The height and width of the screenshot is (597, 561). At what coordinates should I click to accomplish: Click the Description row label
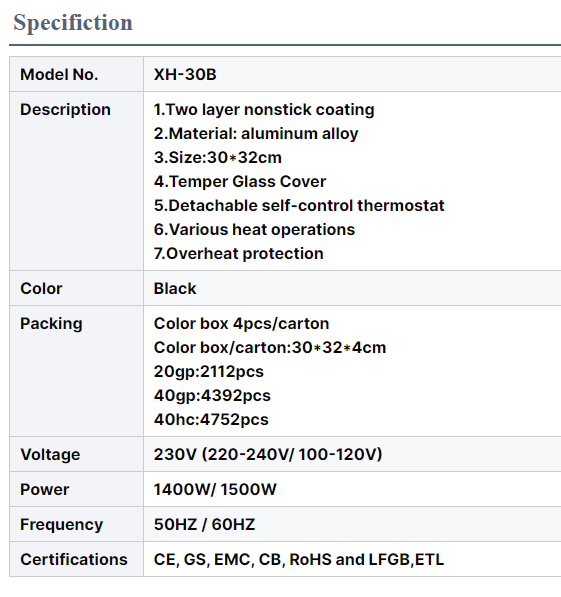[66, 110]
